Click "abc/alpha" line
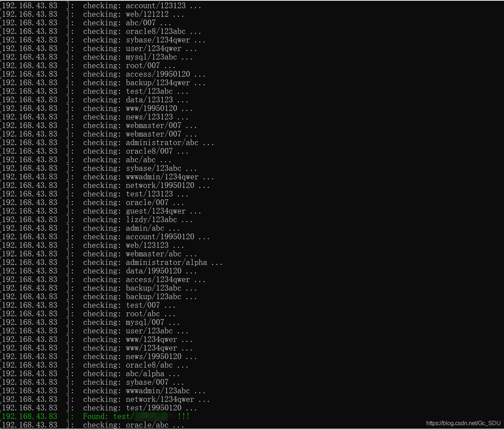 pos(90,373)
